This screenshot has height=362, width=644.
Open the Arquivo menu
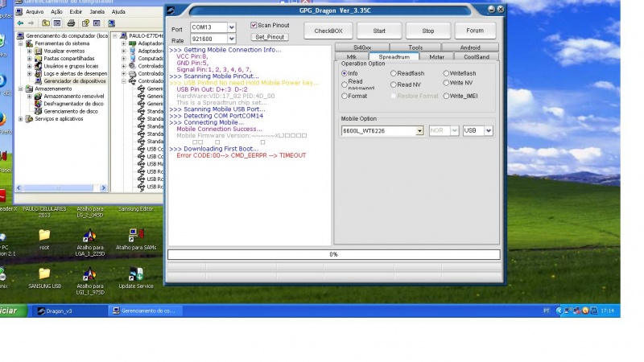[35, 12]
